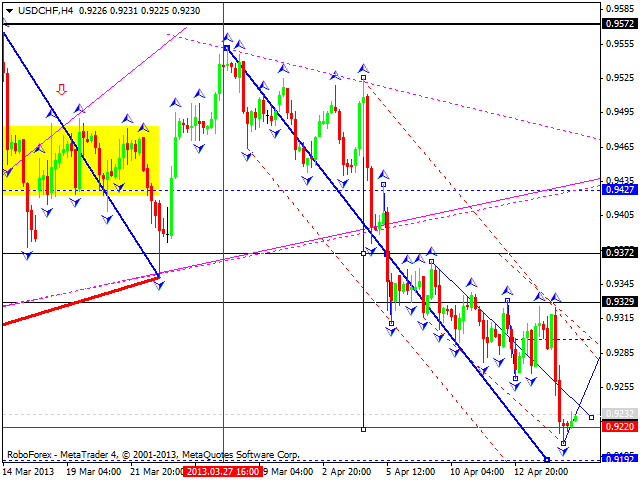
Task: Click anchor square at the bottom of the vertical blue line
Action: pos(363,429)
